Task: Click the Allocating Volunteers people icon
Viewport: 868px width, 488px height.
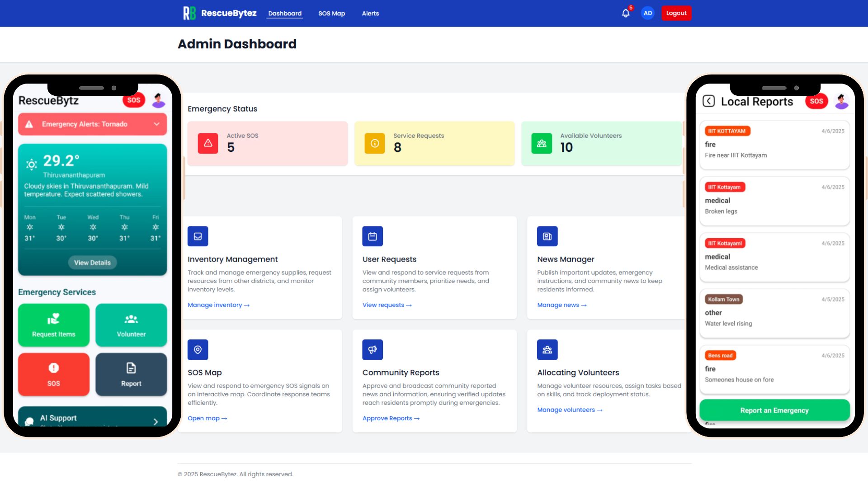Action: 547,349
